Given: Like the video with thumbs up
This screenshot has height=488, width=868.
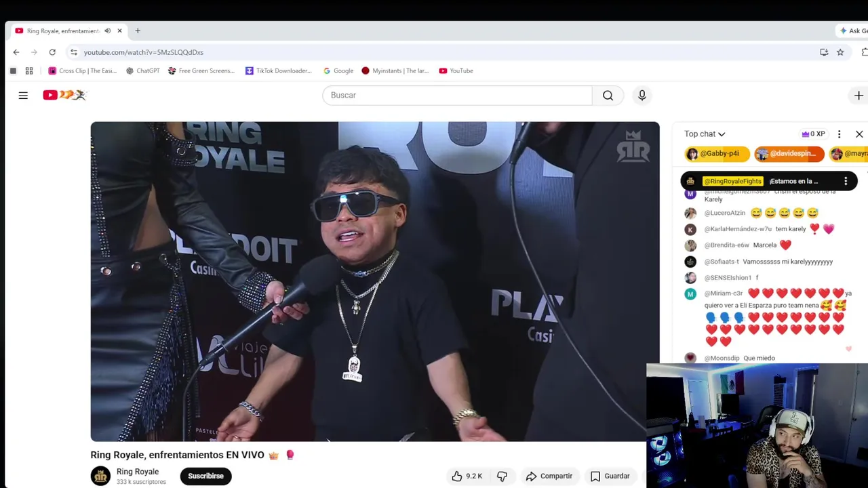Looking at the screenshot, I should [x=467, y=476].
